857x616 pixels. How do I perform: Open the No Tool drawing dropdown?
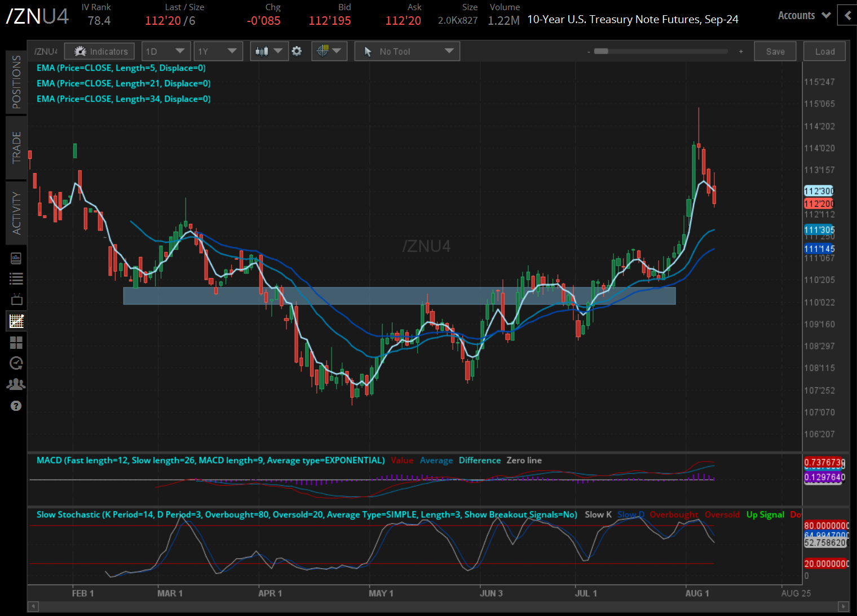(407, 51)
